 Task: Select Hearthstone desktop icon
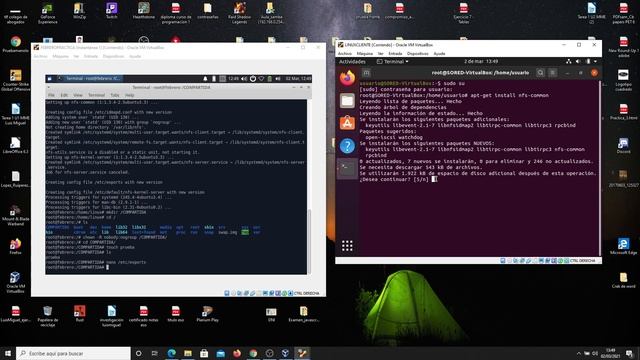click(143, 11)
